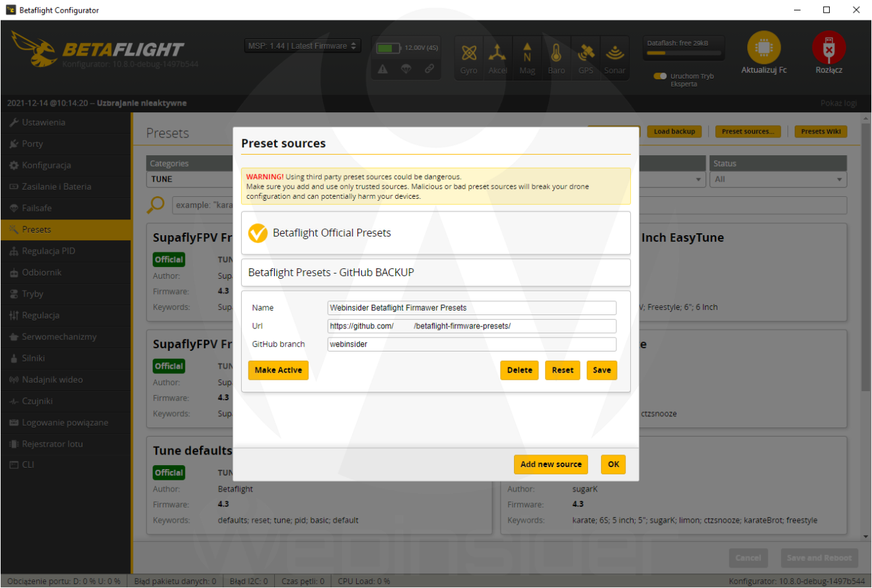Open the MSP firmware version dropdown
The image size is (872, 588).
click(x=302, y=46)
